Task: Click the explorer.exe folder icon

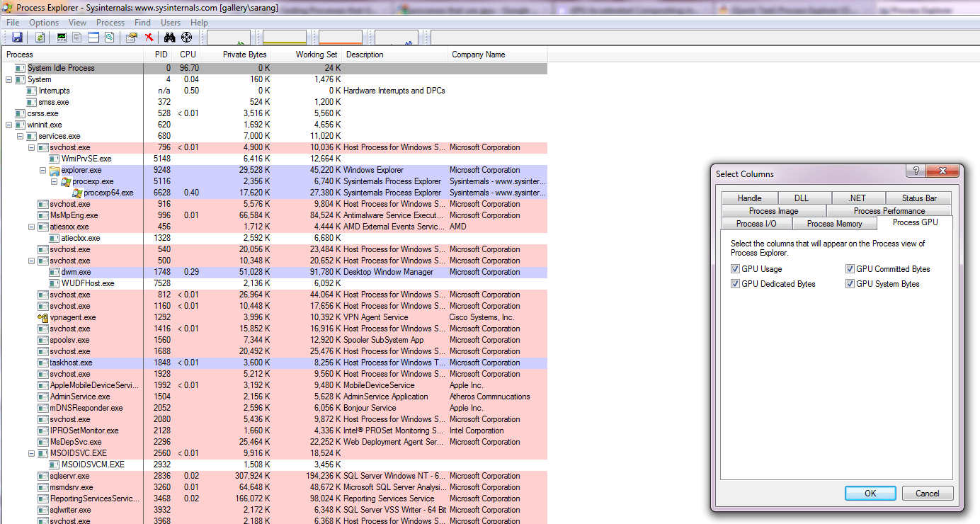Action: click(x=55, y=170)
